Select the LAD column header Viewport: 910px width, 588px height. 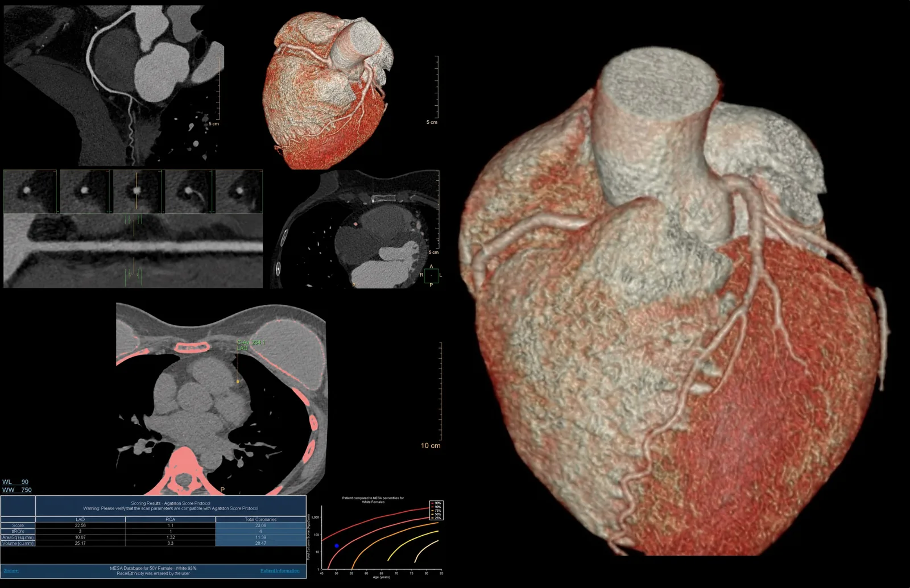[80, 519]
